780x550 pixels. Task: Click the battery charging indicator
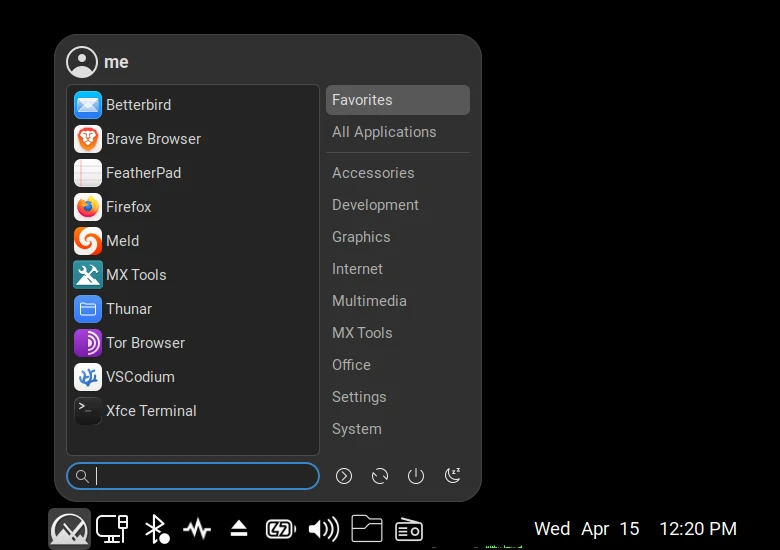[x=281, y=529]
